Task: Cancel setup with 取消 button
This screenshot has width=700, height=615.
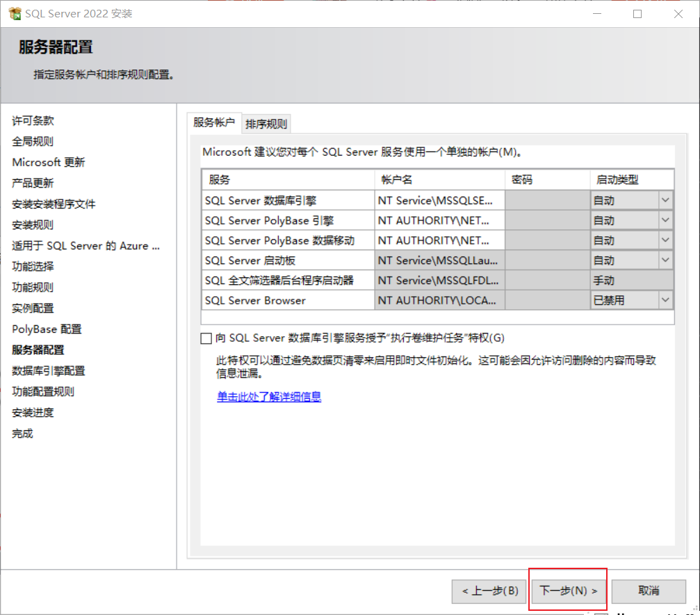Action: [649, 591]
